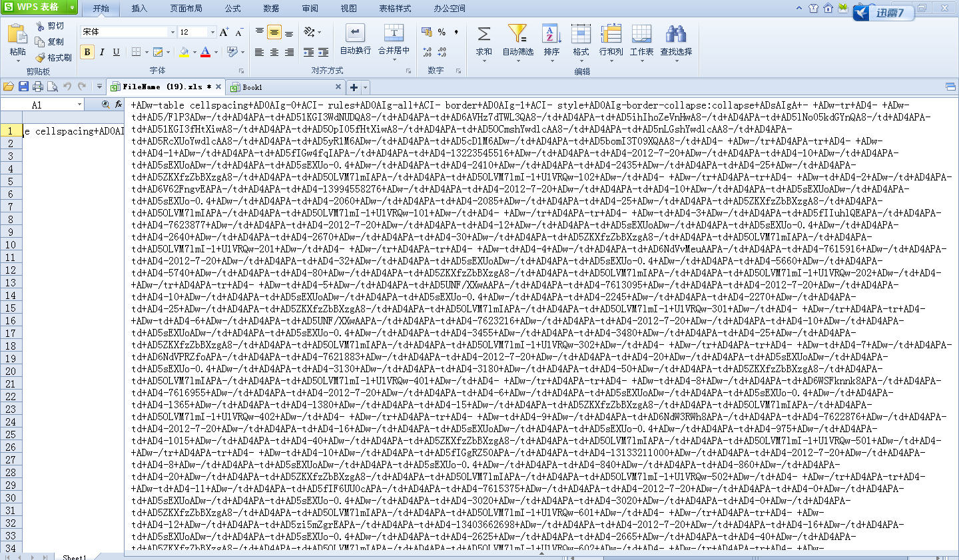Increase font size with the A+ icon
The height and width of the screenshot is (560, 959).
click(224, 32)
